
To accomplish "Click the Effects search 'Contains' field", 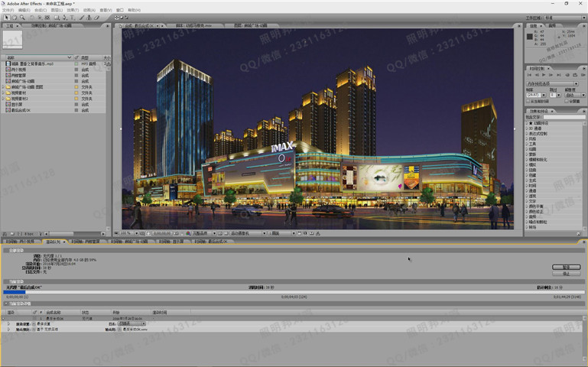I will pos(564,117).
